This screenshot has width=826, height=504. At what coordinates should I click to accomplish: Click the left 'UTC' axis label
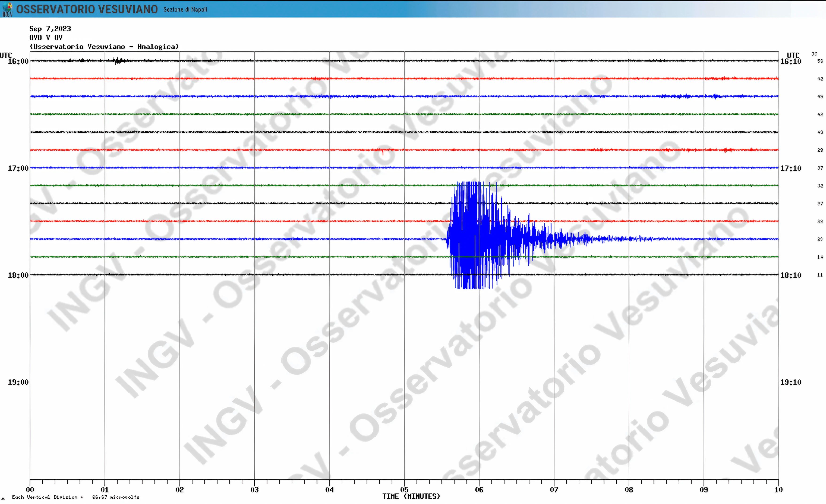6,55
